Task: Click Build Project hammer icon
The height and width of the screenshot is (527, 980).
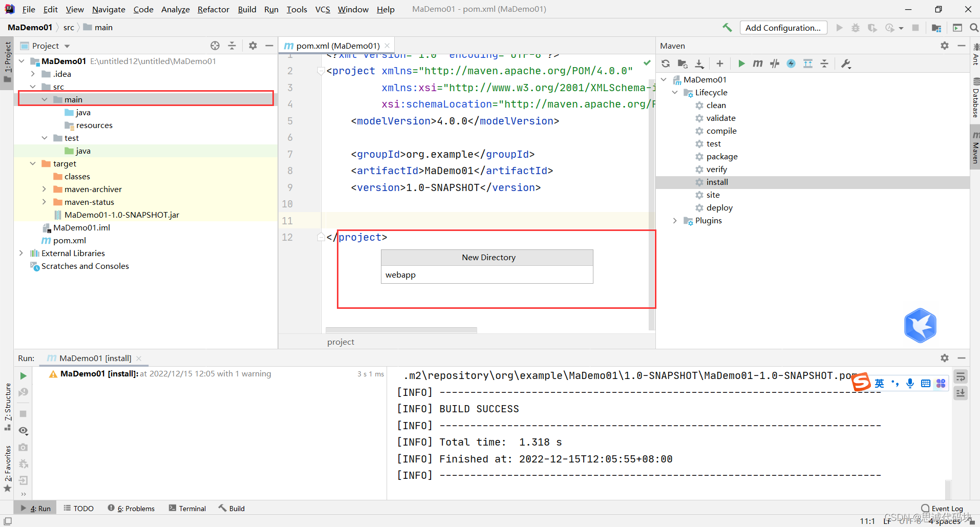Action: 727,28
